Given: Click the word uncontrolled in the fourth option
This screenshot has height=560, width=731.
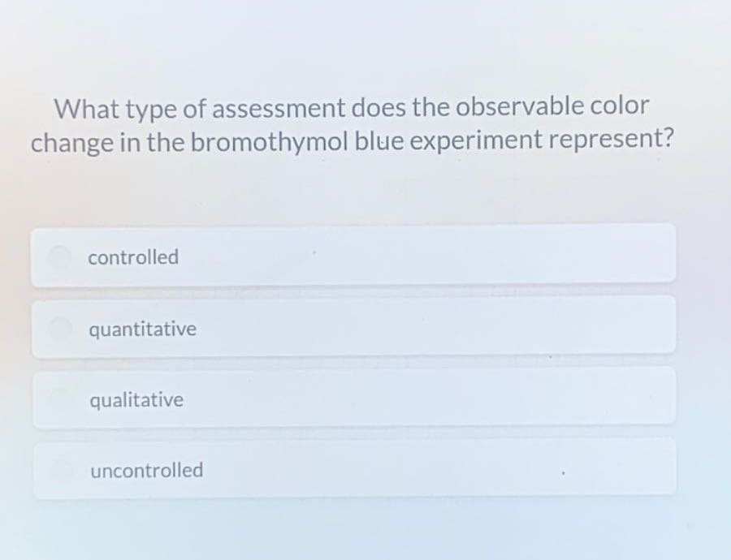Looking at the screenshot, I should point(147,470).
